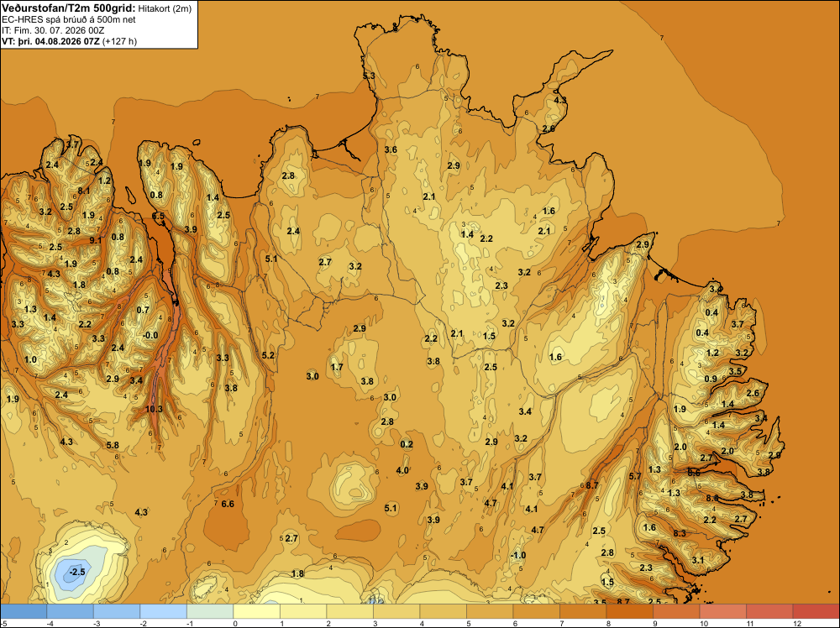Click the 8 to 9 dark orange legend swatch

629,610
